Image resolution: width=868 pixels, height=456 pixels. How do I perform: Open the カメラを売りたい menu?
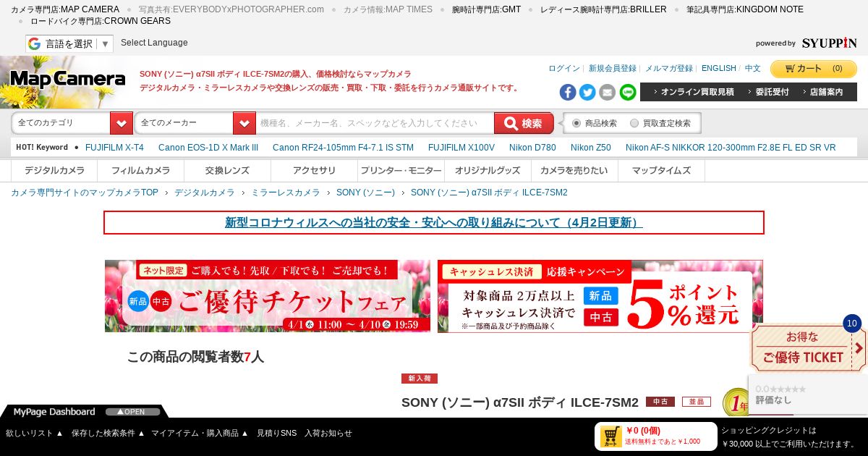[575, 171]
